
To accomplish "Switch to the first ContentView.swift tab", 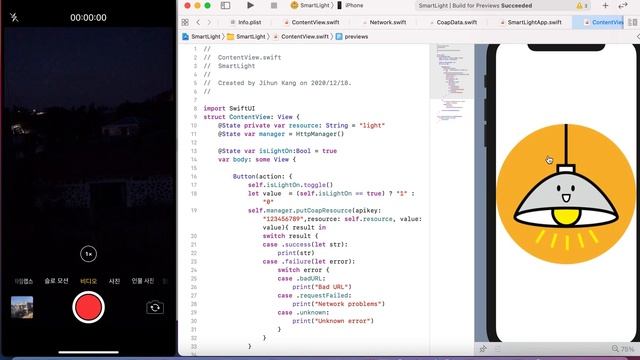I will point(311,22).
